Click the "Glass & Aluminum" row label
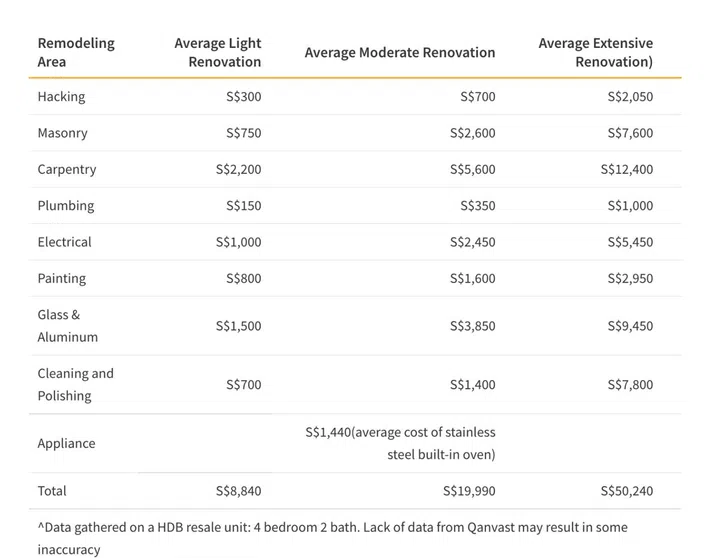This screenshot has width=720, height=558. 68,326
